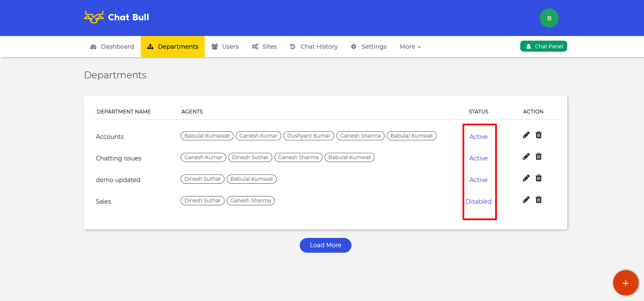The image size is (644, 301).
Task: Delete the demo updated department
Action: (x=538, y=178)
